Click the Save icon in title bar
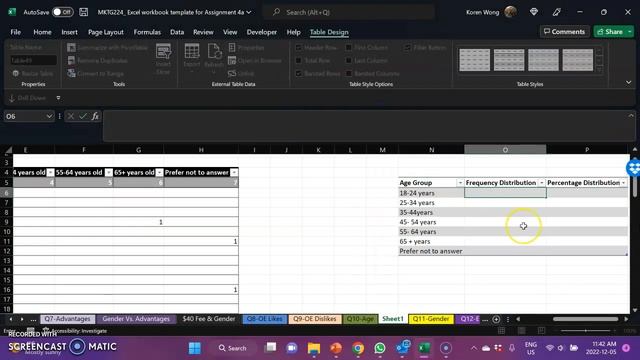 coord(84,12)
